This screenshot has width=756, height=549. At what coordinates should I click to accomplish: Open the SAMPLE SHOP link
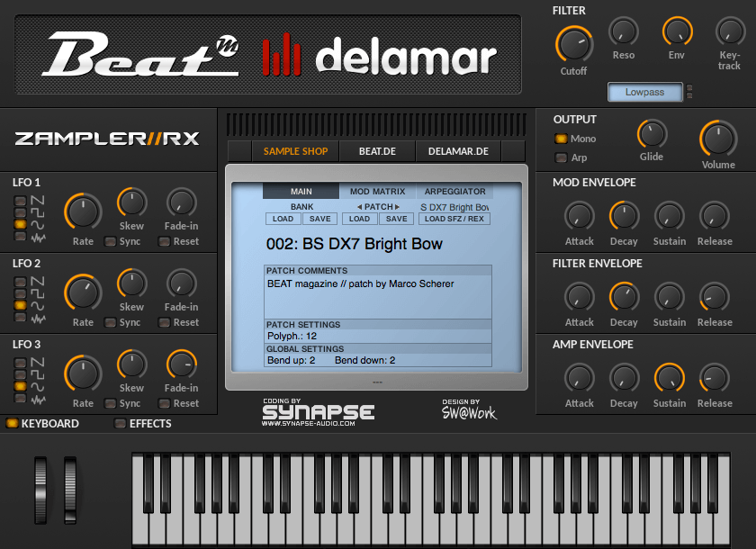295,151
